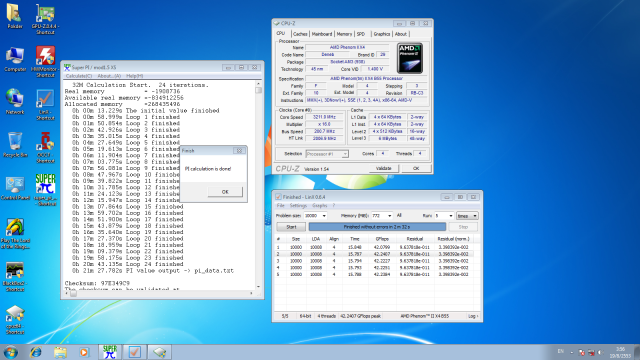The width and height of the screenshot is (640, 360).
Task: Open Help(H) menu in Super PI
Action: point(134,76)
